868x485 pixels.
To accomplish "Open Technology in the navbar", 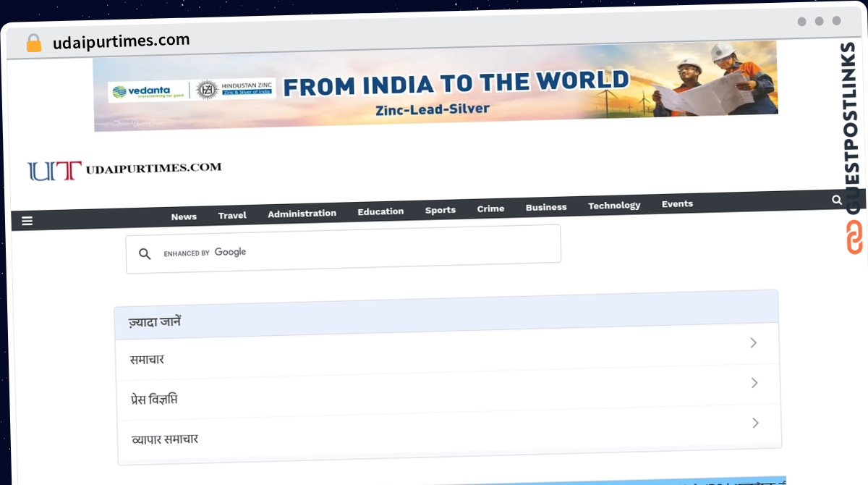I will (614, 206).
